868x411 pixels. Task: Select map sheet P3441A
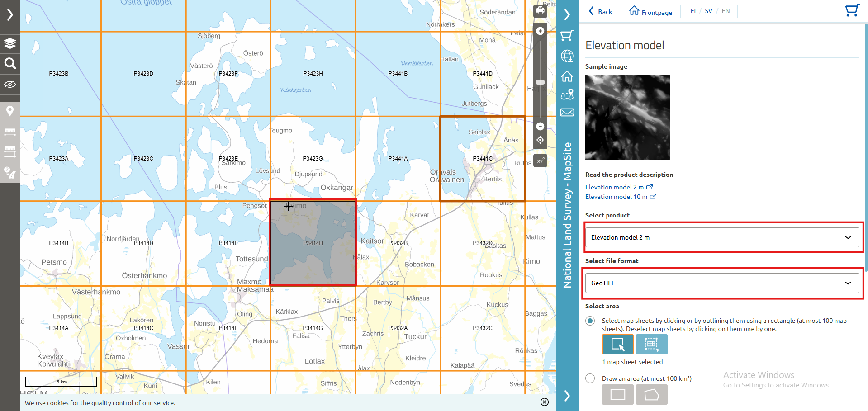[398, 158]
